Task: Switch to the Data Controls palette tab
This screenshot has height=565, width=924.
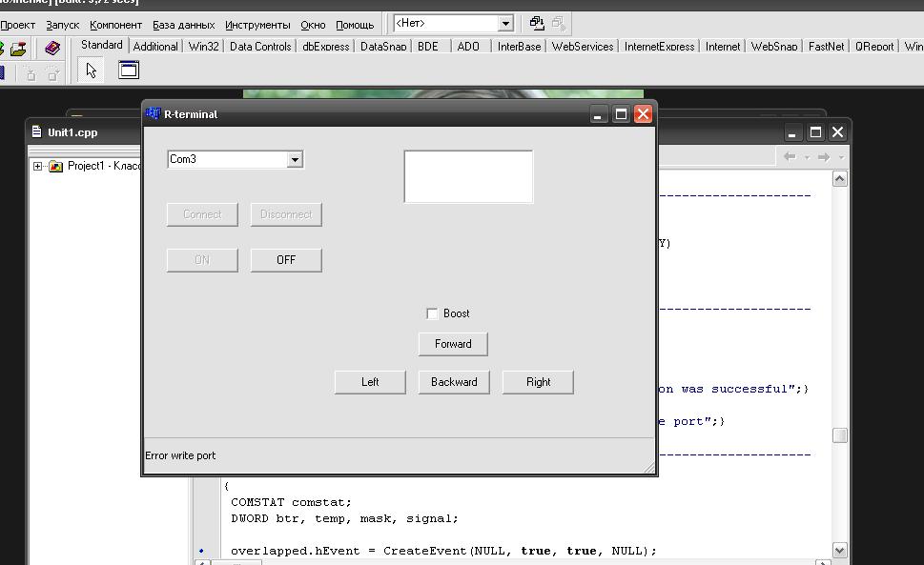Action: point(260,46)
